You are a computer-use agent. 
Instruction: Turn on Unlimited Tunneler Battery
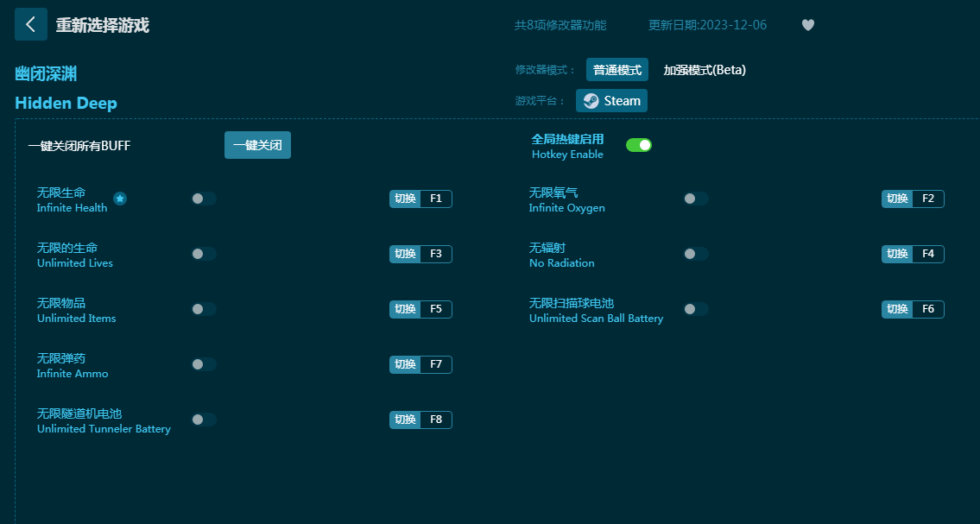[x=204, y=419]
